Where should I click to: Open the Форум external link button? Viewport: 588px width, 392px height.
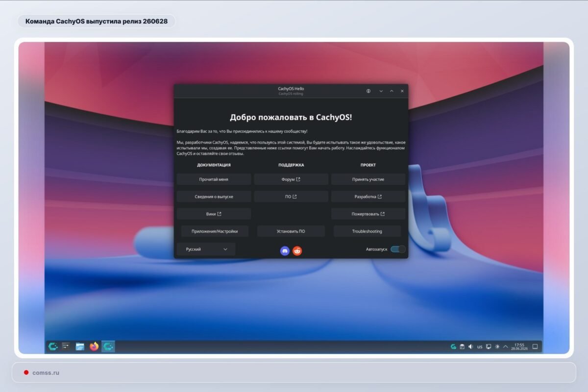pos(291,179)
